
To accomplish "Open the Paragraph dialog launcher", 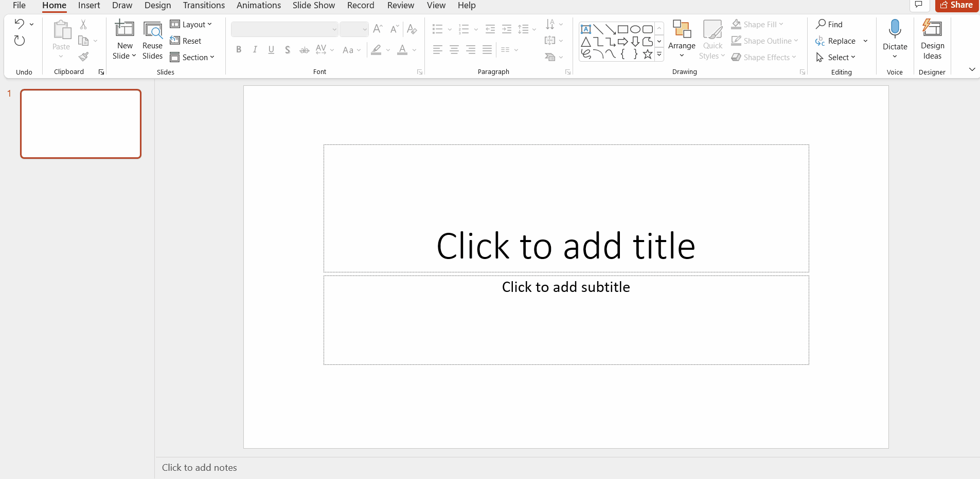I will coord(567,72).
